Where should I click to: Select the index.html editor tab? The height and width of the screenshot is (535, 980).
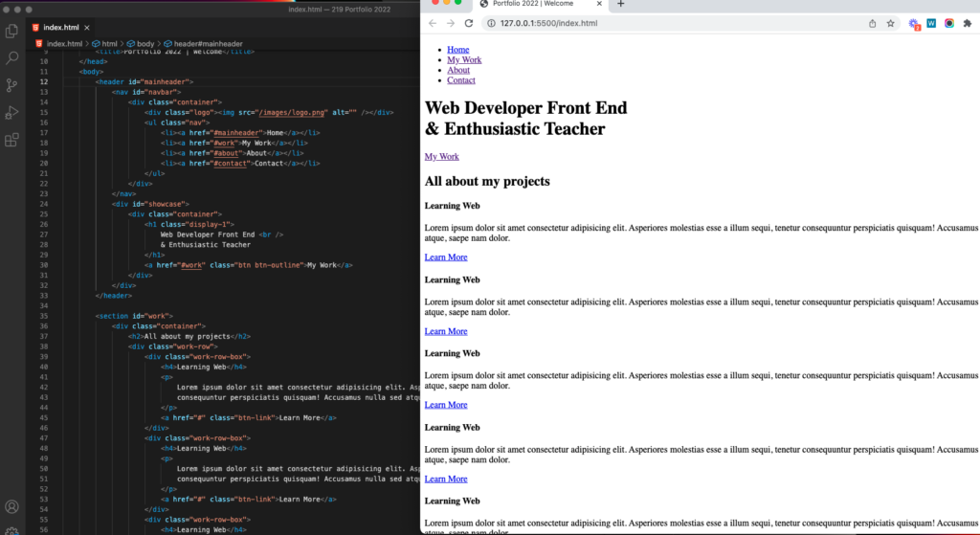(61, 28)
